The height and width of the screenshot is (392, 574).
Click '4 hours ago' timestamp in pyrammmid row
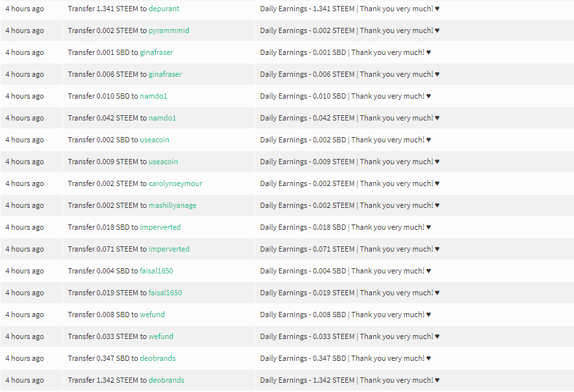[x=25, y=30]
